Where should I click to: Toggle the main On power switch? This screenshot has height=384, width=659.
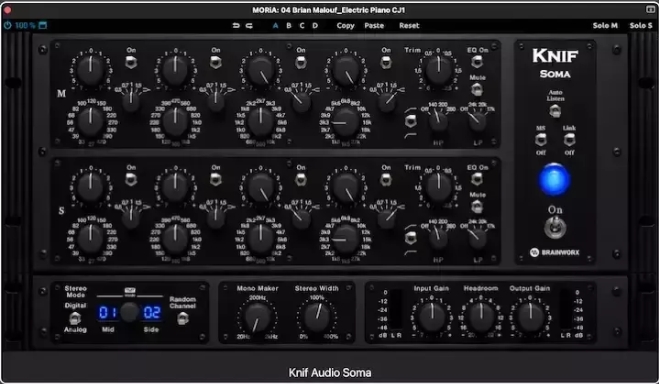click(555, 228)
